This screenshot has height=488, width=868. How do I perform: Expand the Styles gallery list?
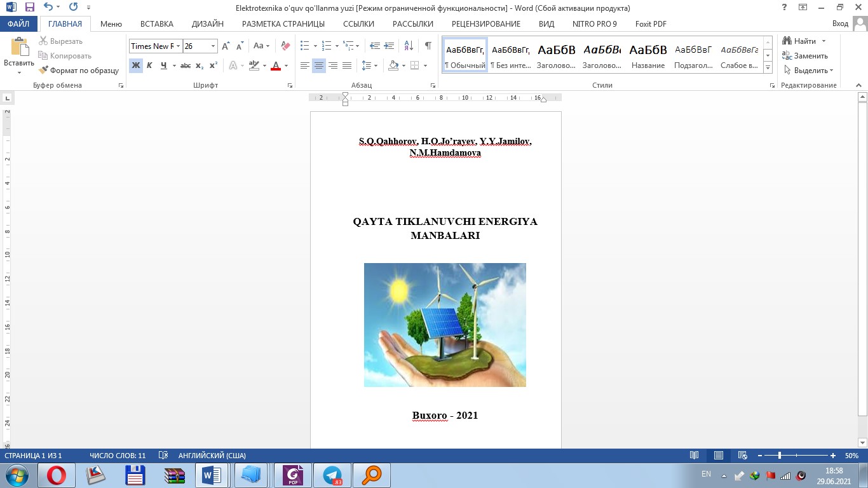tap(768, 67)
